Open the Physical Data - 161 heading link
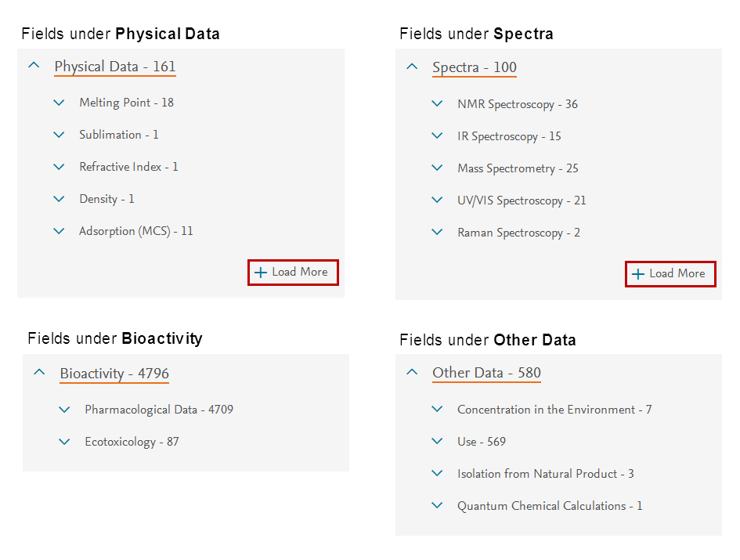This screenshot has height=560, width=740. [x=115, y=67]
